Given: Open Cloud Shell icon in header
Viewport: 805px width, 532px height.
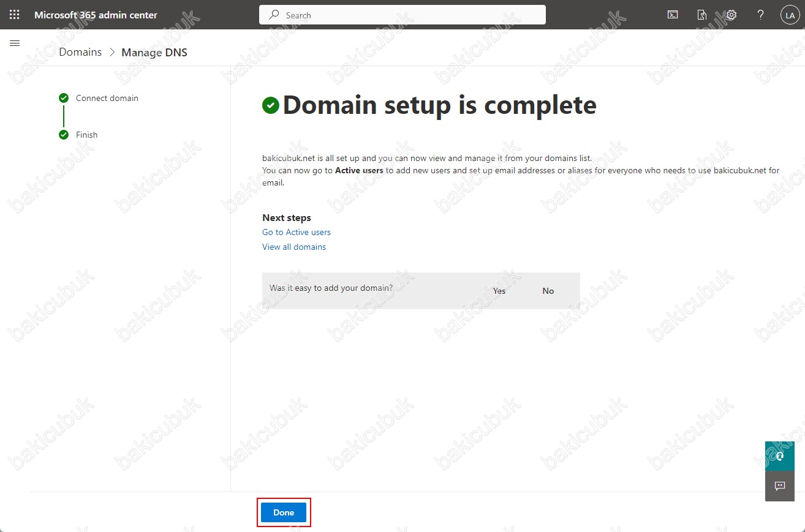Looking at the screenshot, I should point(673,15).
